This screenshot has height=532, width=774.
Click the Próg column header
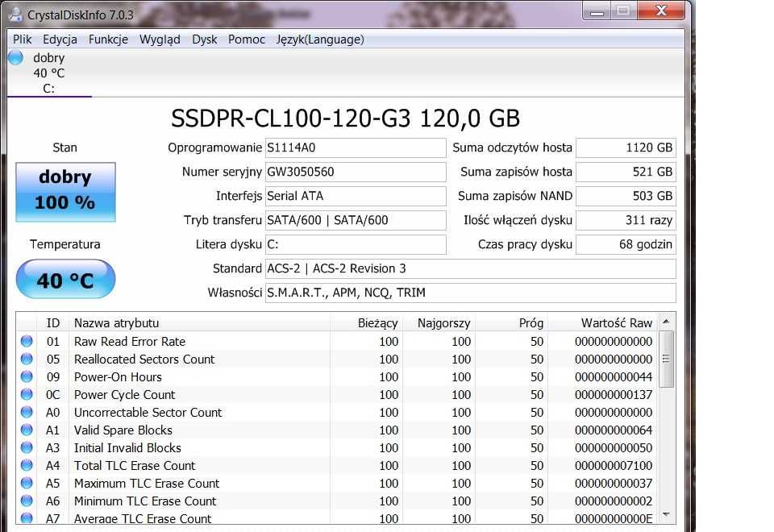(511, 323)
